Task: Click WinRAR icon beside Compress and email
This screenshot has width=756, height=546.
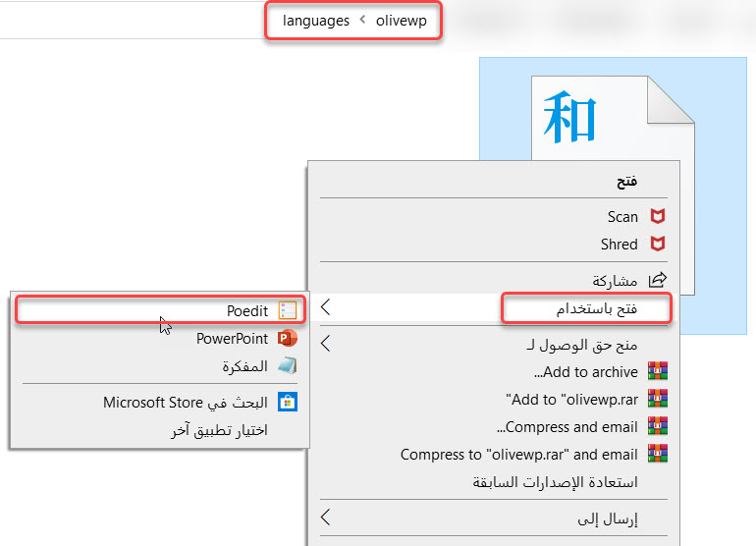Action: tap(658, 427)
